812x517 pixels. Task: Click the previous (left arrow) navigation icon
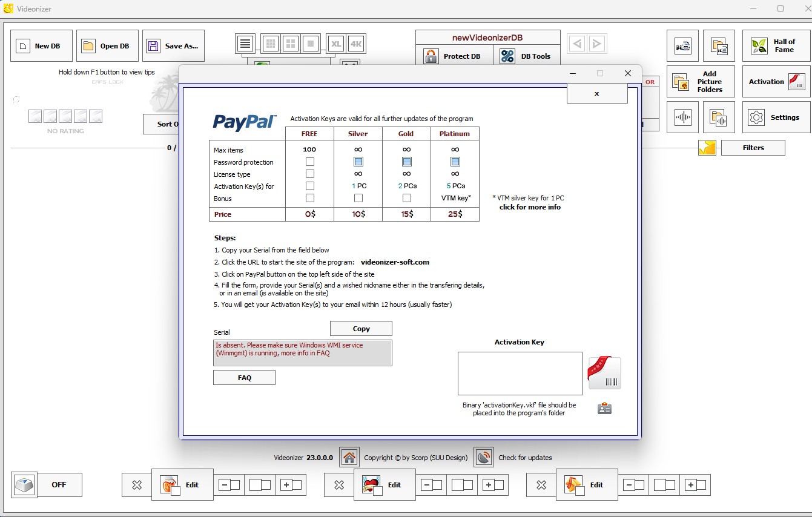pyautogui.click(x=577, y=44)
